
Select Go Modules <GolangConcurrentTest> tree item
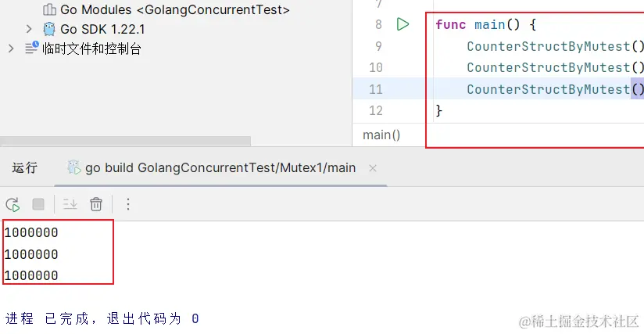(174, 10)
